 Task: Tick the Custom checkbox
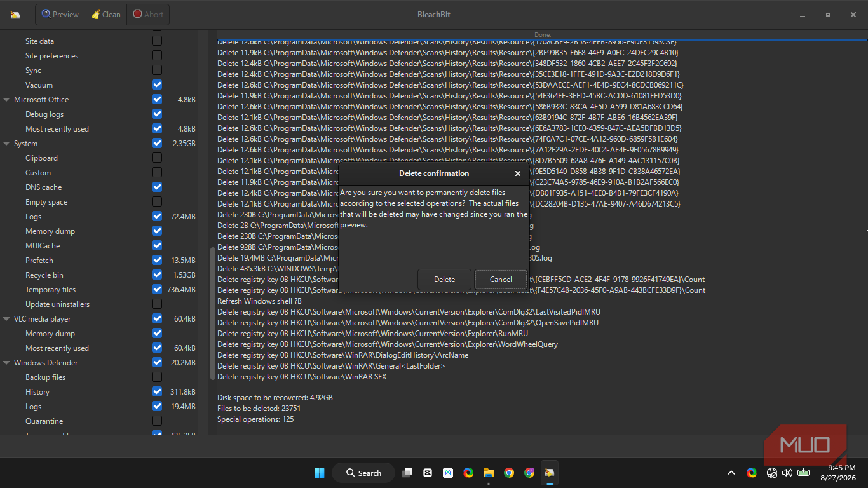(157, 173)
